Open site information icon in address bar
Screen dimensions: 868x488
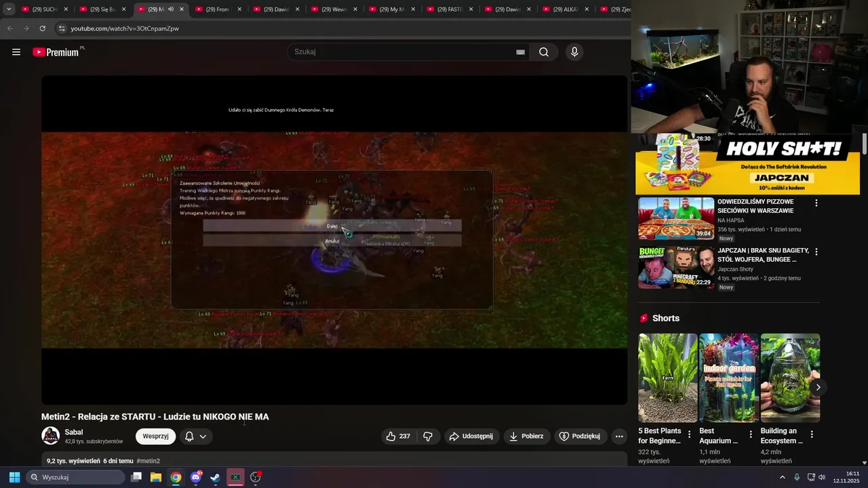62,28
